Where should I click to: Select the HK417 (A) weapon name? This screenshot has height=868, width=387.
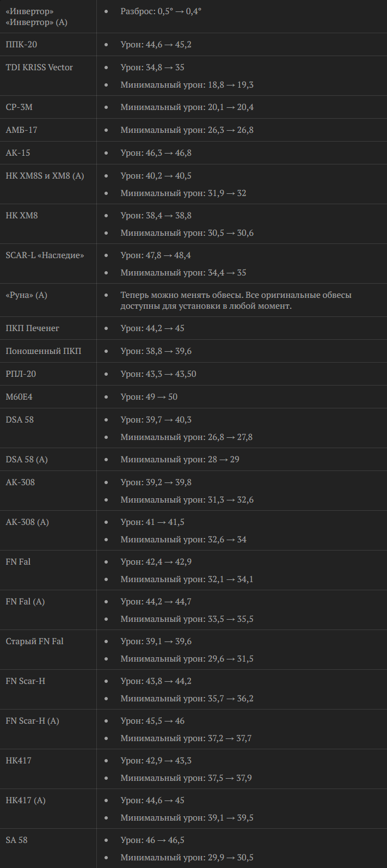click(26, 800)
